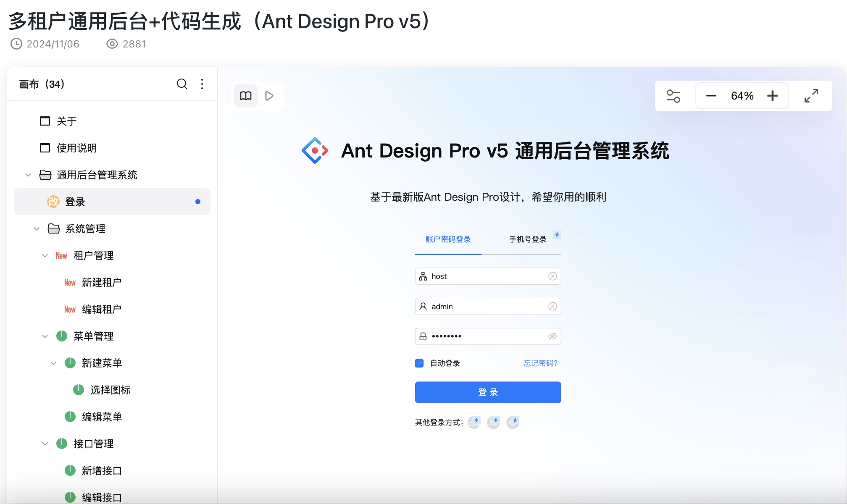
Task: Click the second other-login method icon
Action: point(494,422)
